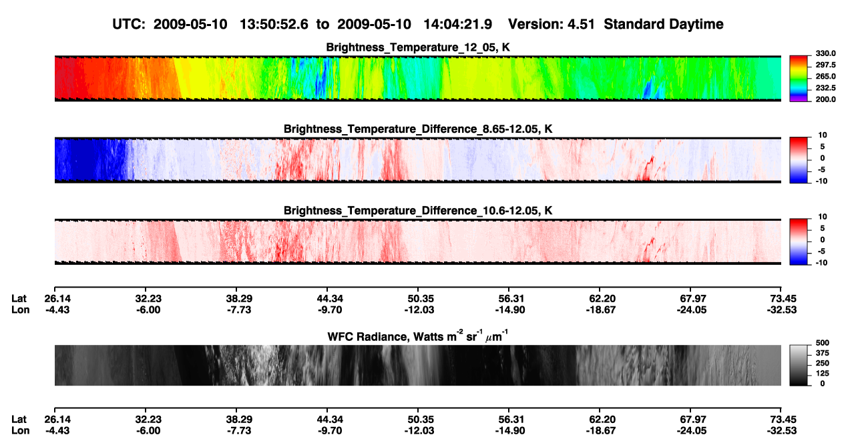This screenshot has width=868, height=445.
Task: Click the end time "14:04:21.9" in the header
Action: pyautogui.click(x=458, y=25)
